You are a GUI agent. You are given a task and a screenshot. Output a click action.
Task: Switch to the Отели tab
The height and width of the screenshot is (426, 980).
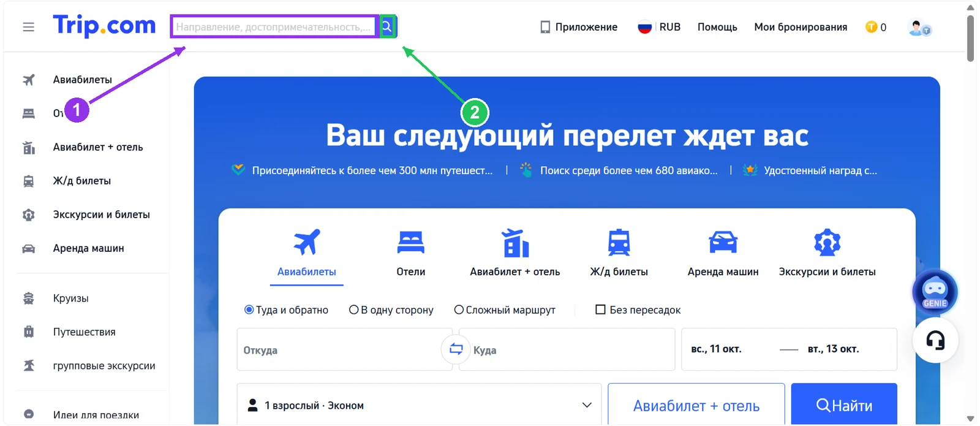(x=410, y=253)
